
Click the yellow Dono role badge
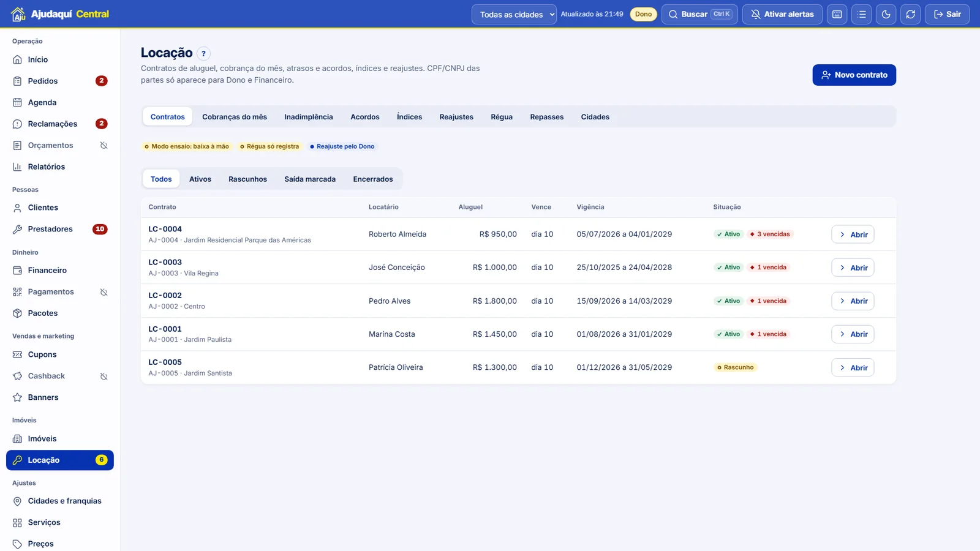point(643,14)
